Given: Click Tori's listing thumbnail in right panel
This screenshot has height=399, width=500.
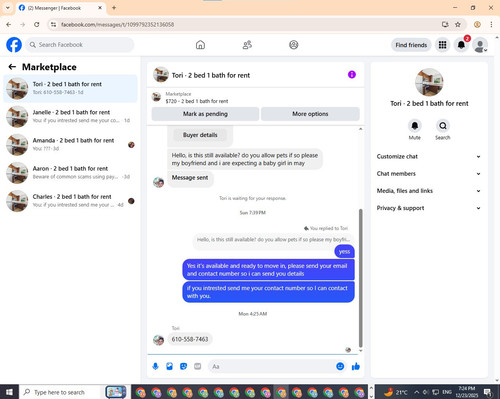Looking at the screenshot, I should (429, 82).
